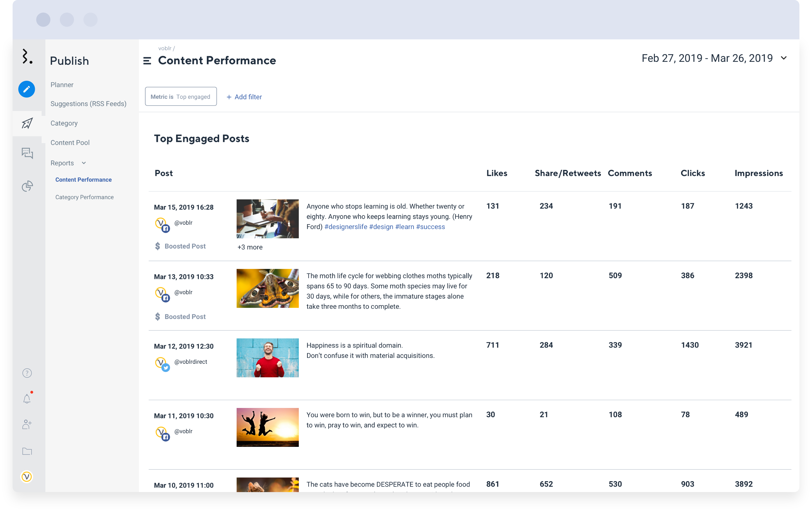
Task: Show +3 more images on first post
Action: [x=250, y=247]
